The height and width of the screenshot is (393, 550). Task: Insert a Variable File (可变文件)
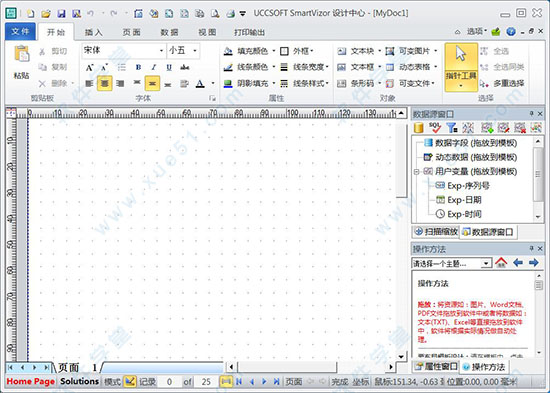coord(410,84)
